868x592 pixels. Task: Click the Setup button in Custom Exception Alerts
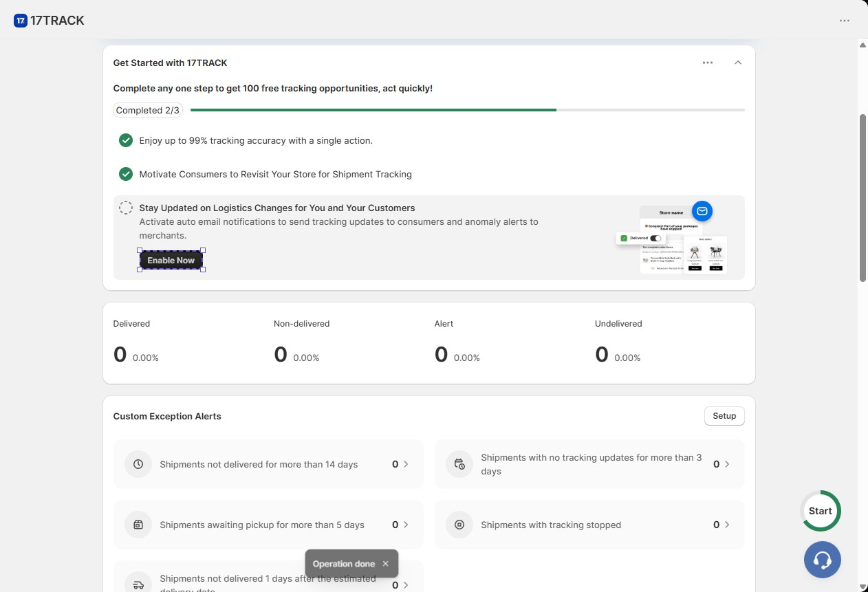(724, 416)
